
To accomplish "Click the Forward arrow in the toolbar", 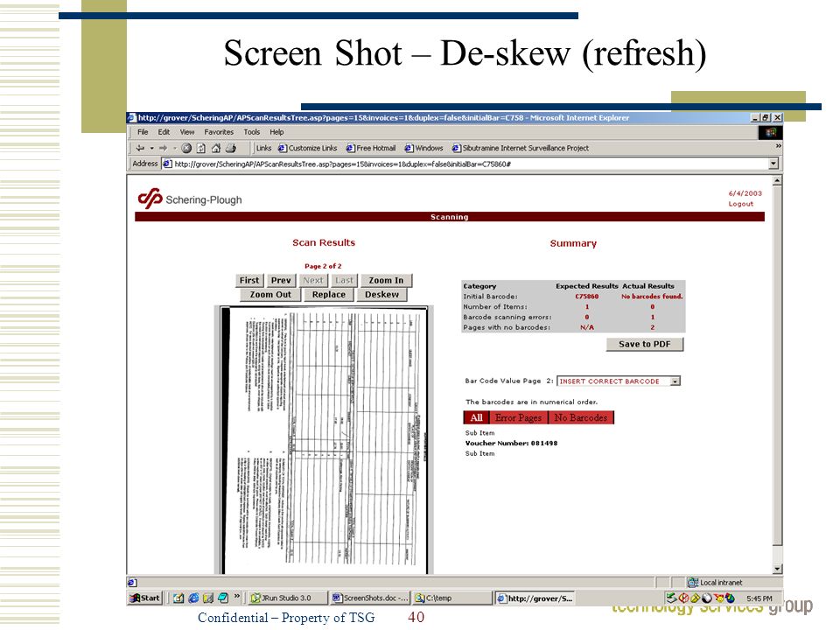I will pyautogui.click(x=164, y=149).
